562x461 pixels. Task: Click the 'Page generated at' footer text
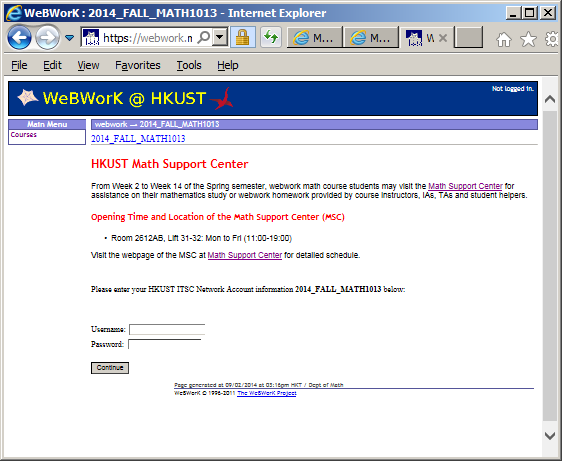258,385
